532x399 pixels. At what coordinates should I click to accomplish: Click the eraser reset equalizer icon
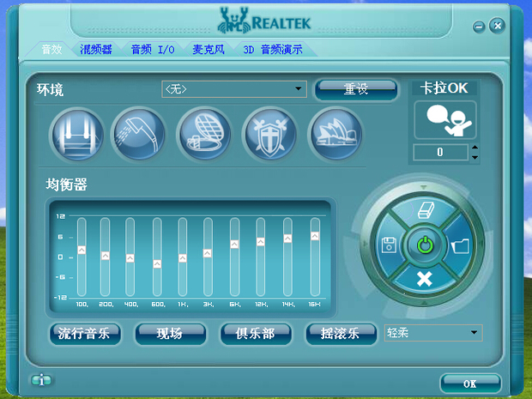point(424,209)
